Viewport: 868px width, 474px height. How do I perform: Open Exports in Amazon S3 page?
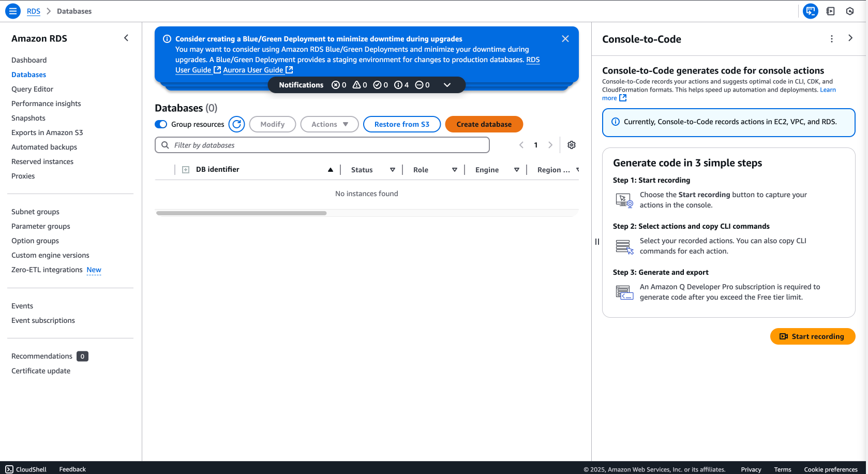(x=47, y=132)
